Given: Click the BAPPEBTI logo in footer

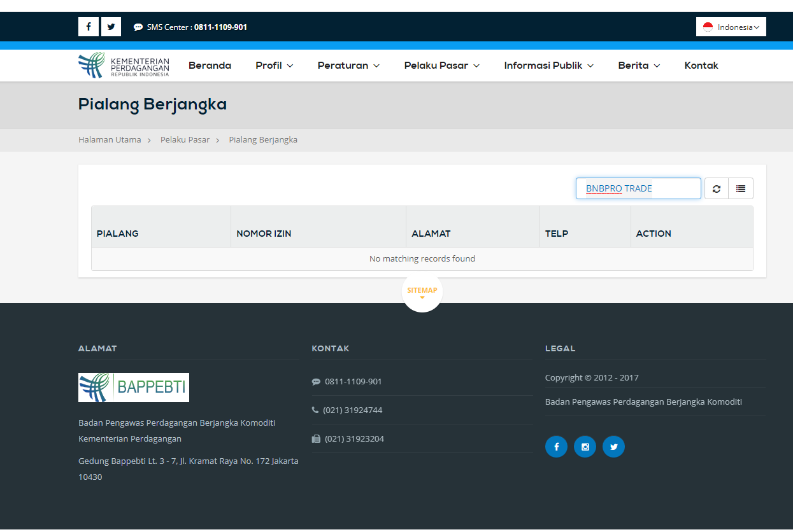Looking at the screenshot, I should (x=134, y=388).
